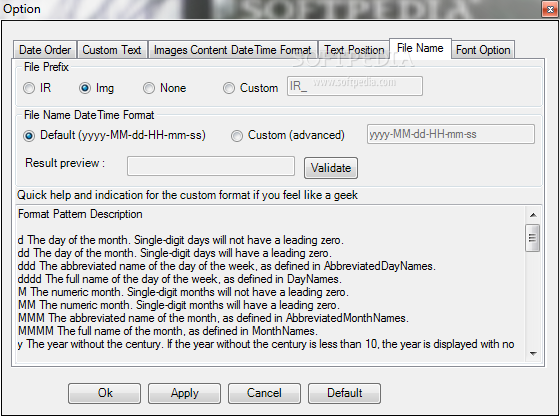Open Images Content DateTime Format tab
The width and height of the screenshot is (560, 417).
tap(232, 50)
